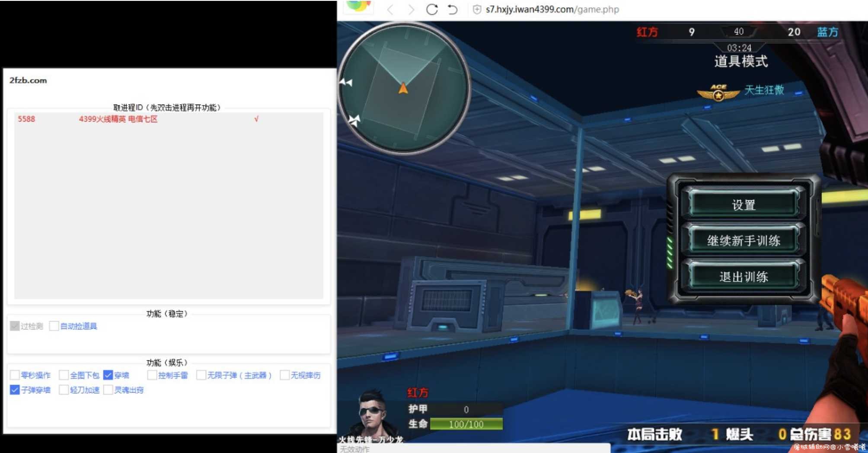Click process ID 5588 in the list
Viewport: 868px width, 453px height.
click(26, 119)
